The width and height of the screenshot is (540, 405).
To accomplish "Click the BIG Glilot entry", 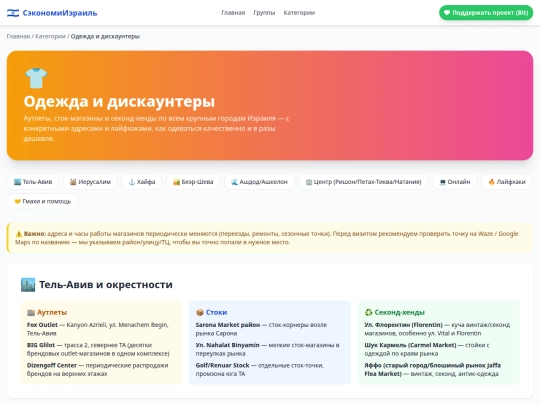I will click(x=98, y=349).
